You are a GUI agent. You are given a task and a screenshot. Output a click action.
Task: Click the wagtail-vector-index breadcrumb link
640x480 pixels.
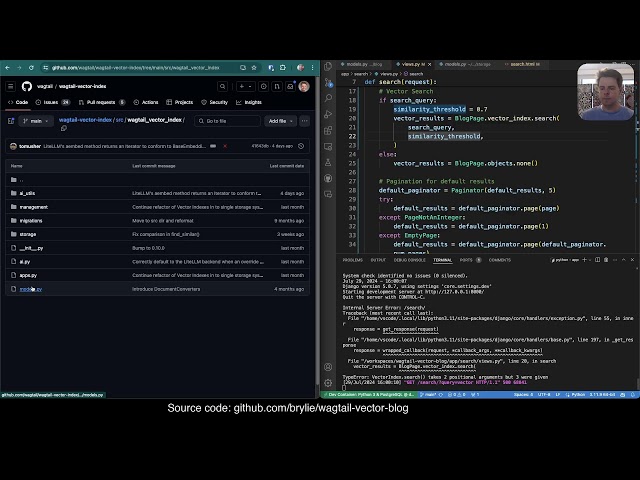pos(85,120)
